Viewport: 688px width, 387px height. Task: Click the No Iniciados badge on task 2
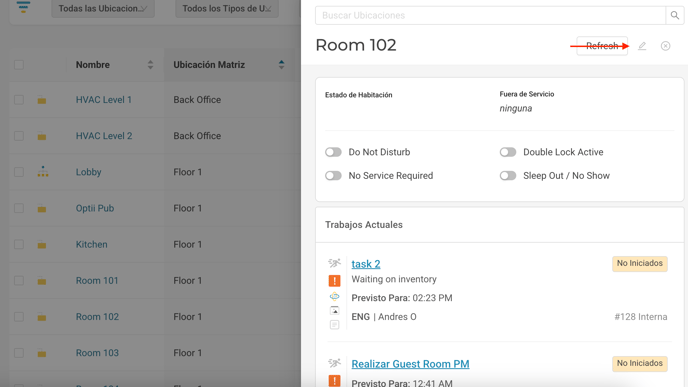pos(640,263)
